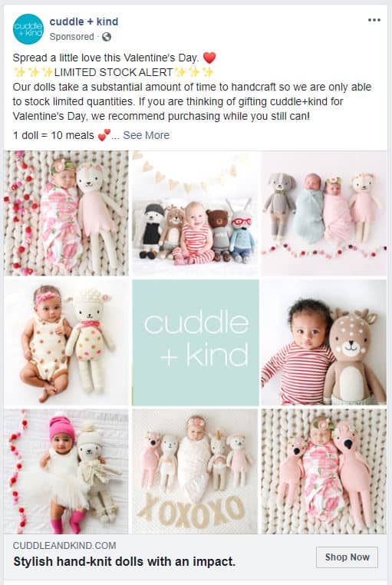392x585 pixels.
Task: Click the Sponsored label
Action: [x=71, y=37]
